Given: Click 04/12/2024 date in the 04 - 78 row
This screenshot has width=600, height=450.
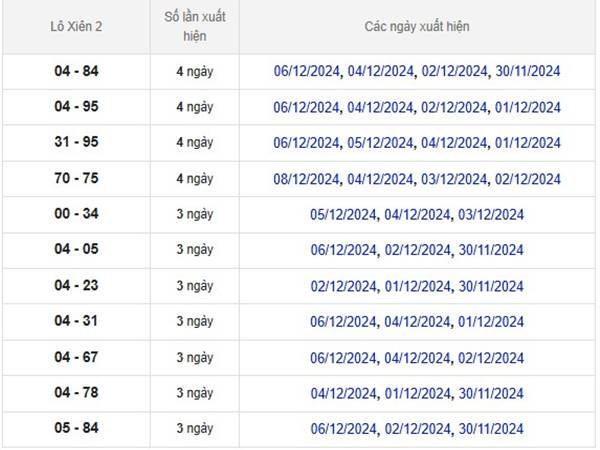Looking at the screenshot, I should pyautogui.click(x=343, y=393).
